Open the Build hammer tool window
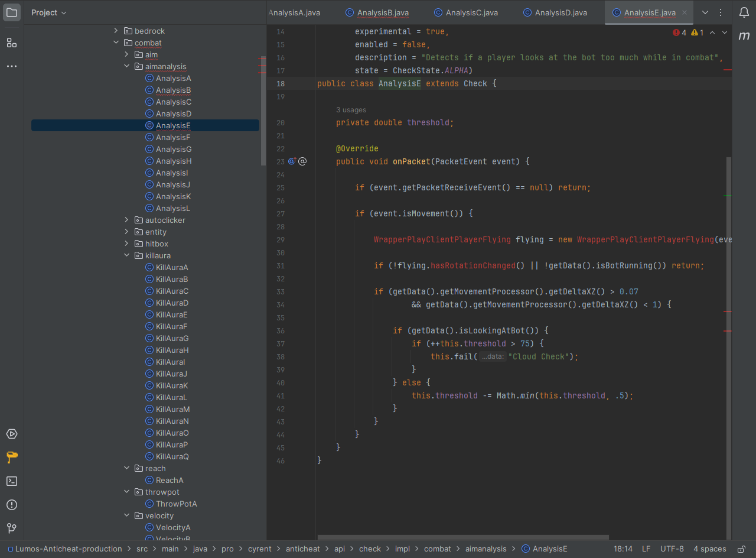 coord(12,457)
